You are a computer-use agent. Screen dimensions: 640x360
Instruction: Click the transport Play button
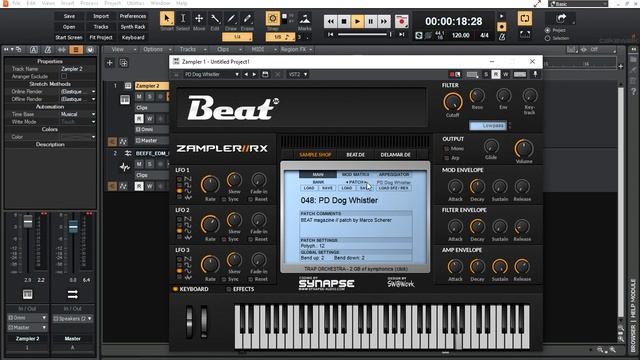click(357, 21)
